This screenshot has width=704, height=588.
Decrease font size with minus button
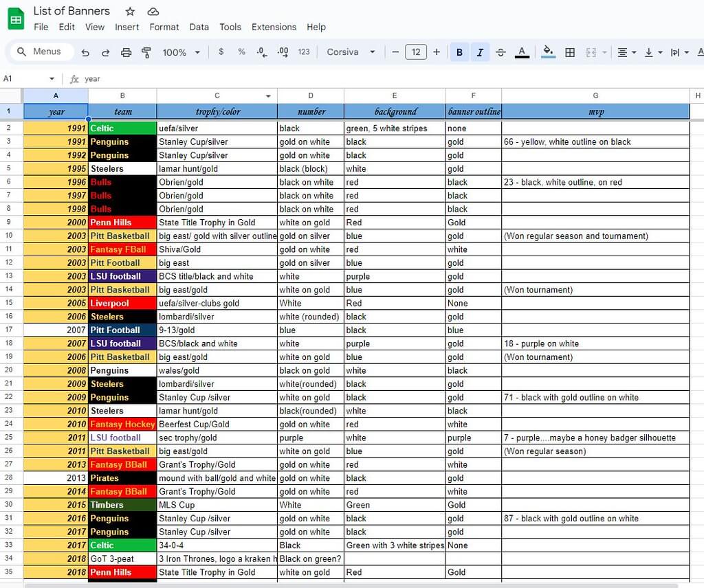[395, 52]
